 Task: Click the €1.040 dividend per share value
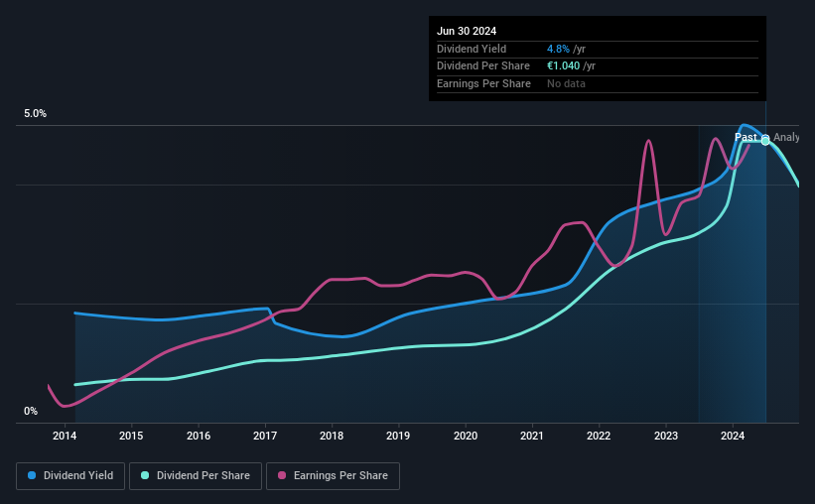563,66
